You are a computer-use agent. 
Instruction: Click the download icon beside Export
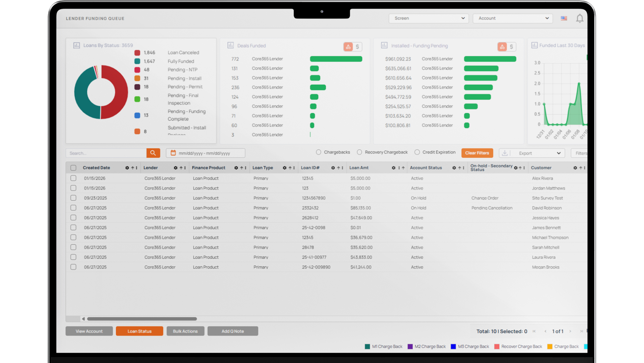505,153
